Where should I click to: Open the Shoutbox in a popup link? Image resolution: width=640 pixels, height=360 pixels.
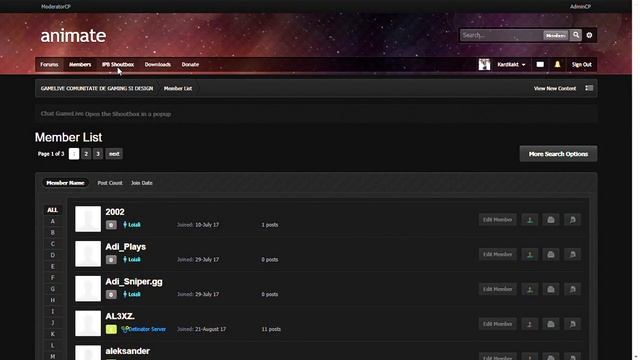(128, 114)
